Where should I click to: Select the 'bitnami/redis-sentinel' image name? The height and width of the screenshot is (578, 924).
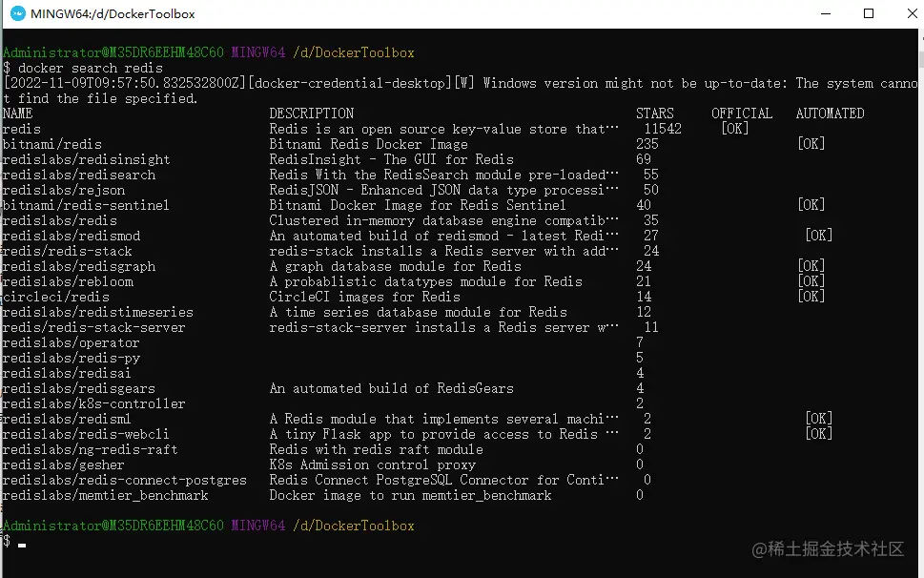[x=86, y=206]
